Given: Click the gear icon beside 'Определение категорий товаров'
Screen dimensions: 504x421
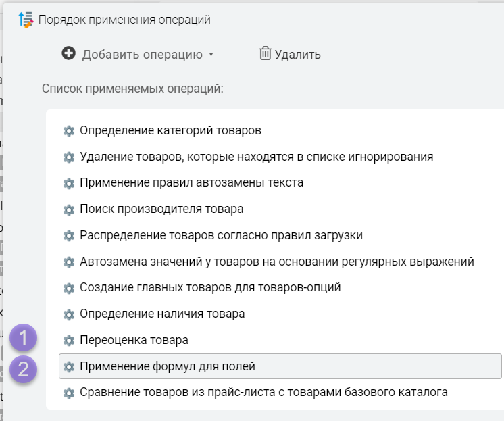Looking at the screenshot, I should pos(68,131).
